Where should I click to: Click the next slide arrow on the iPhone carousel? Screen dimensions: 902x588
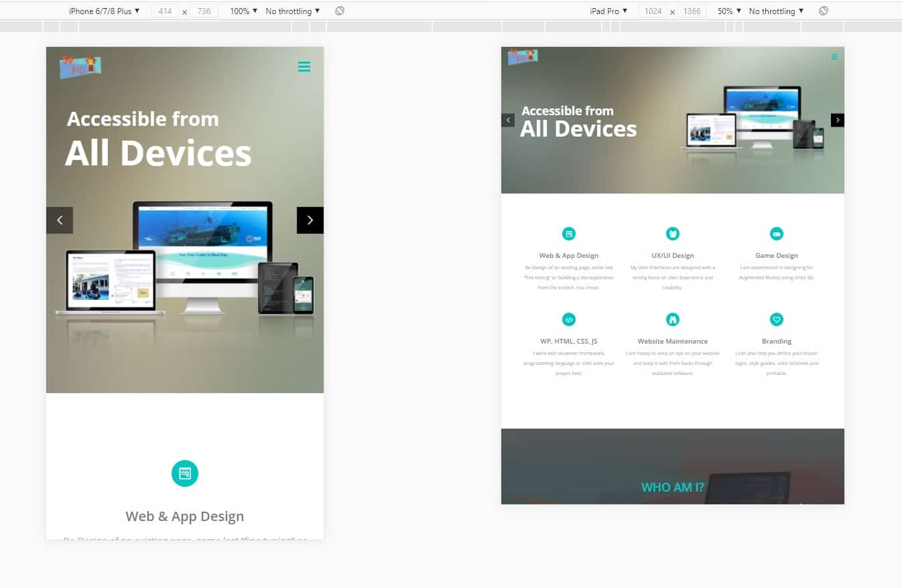[310, 220]
